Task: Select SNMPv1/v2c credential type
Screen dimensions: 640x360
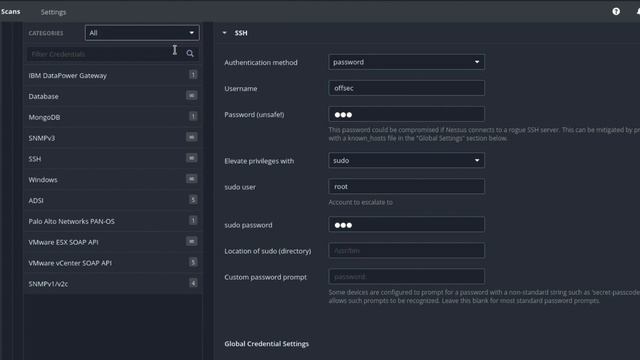Action: (x=113, y=284)
